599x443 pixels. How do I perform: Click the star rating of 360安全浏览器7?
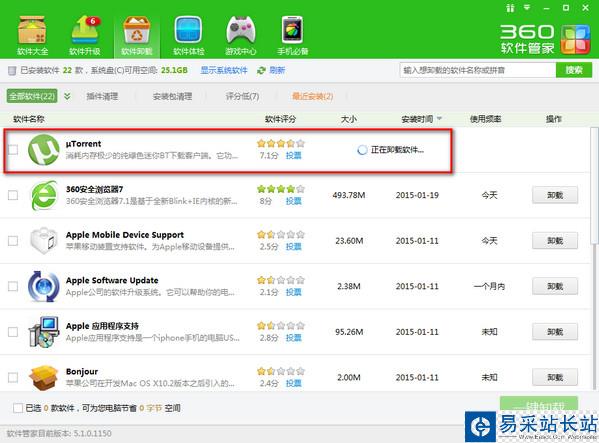click(281, 189)
